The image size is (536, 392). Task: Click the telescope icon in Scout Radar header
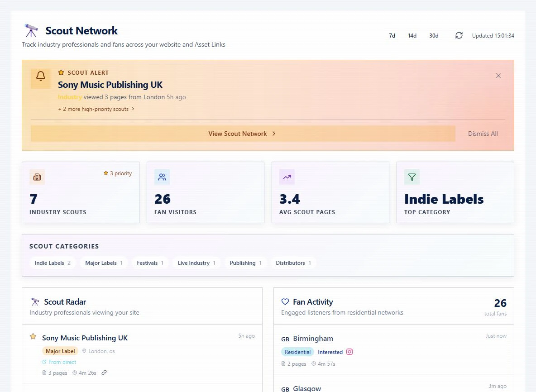[x=35, y=302]
